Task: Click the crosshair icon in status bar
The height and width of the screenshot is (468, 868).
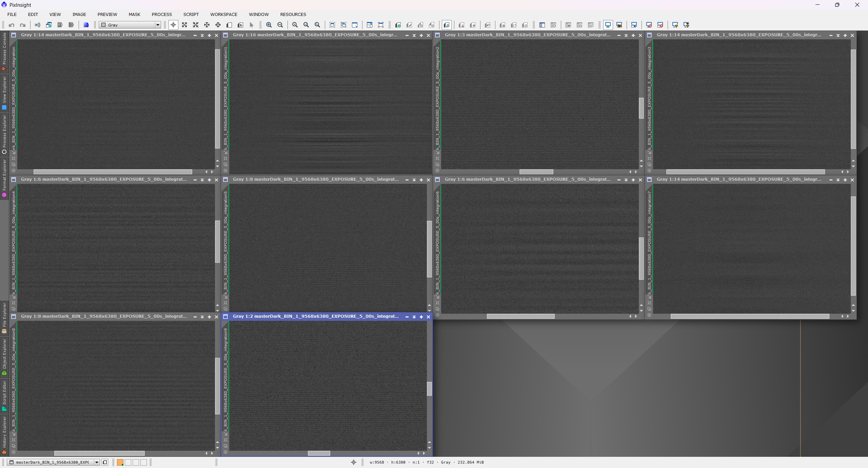Action: 354,462
